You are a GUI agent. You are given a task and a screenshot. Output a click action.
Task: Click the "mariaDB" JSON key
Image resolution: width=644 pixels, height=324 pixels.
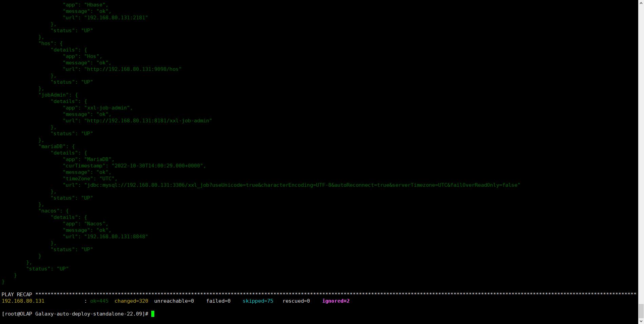52,146
